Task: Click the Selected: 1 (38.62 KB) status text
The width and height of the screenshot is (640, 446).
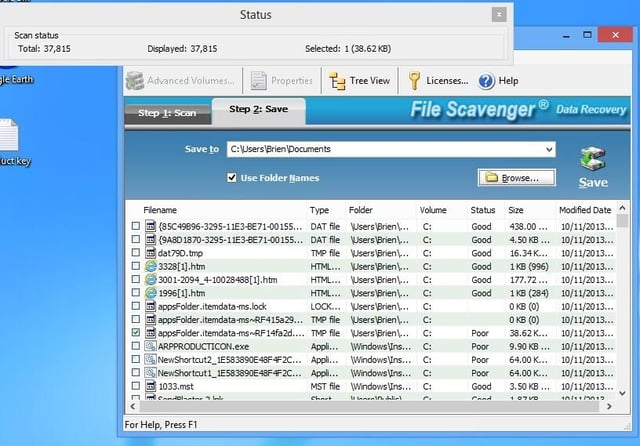Action: (348, 49)
